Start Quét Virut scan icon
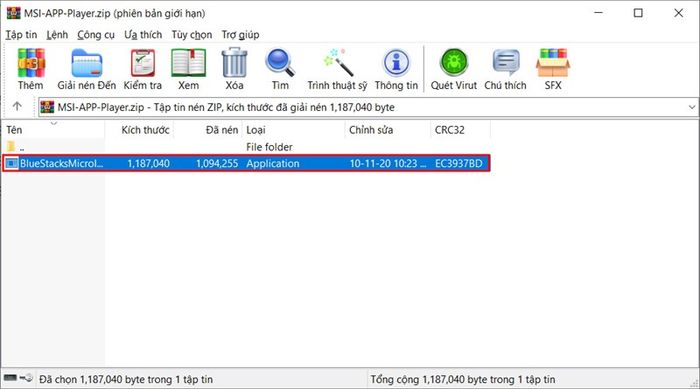This screenshot has height=389, width=700. coord(454,63)
